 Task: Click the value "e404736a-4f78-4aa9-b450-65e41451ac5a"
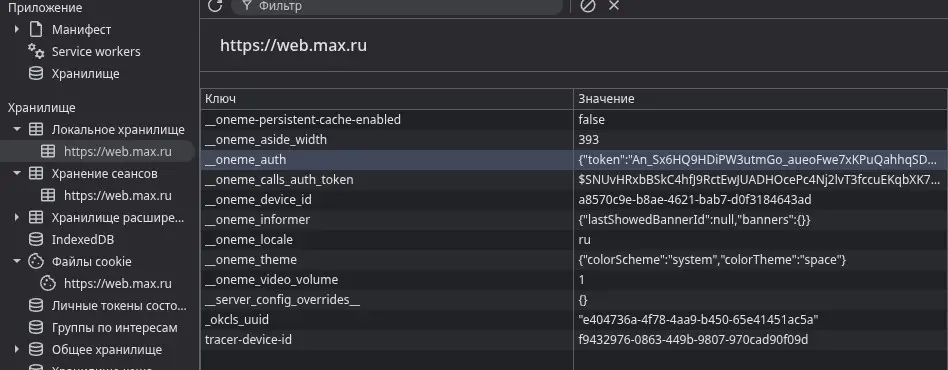(699, 319)
